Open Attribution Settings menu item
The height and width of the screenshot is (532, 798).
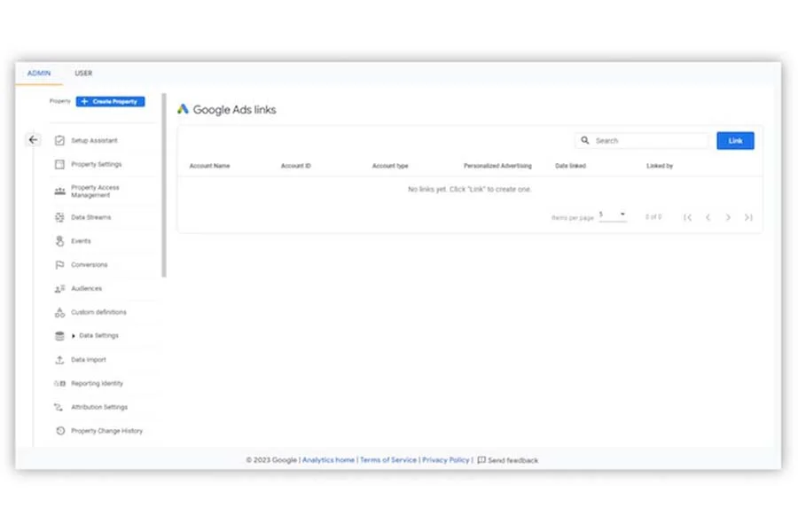click(x=99, y=407)
